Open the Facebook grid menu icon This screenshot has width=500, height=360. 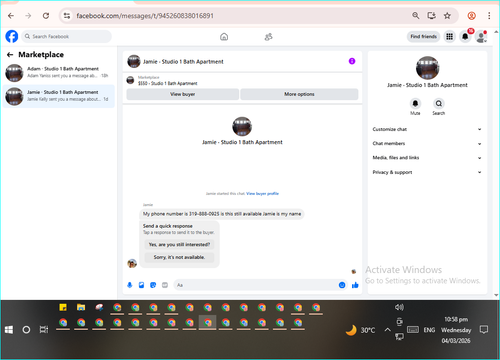[x=449, y=36]
